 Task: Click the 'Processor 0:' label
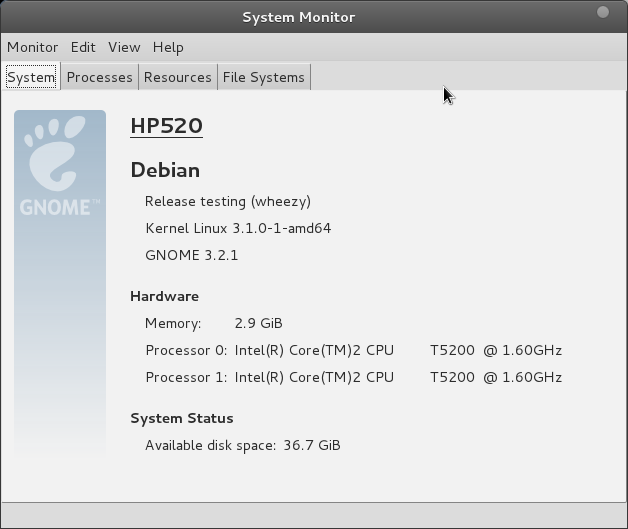point(186,350)
